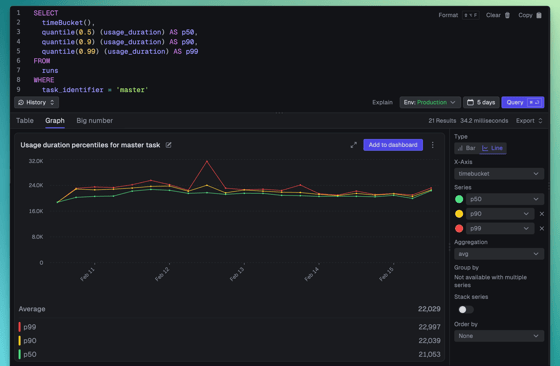Viewport: 560px width, 366px height.
Task: Switch to the Table tab
Action: [25, 121]
